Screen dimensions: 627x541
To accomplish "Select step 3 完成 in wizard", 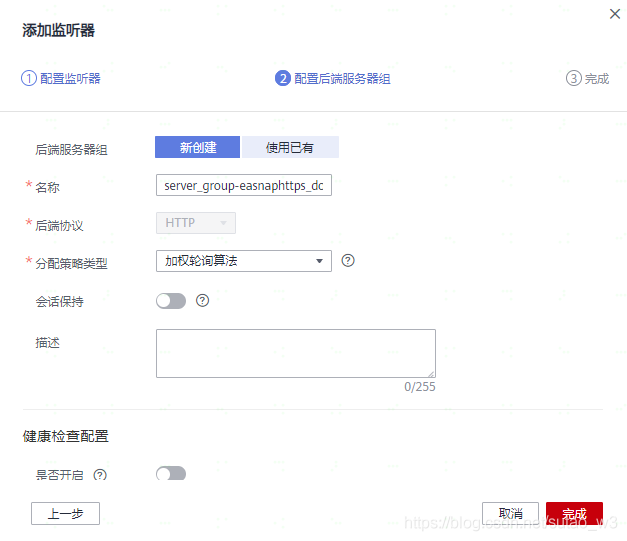I will pos(587,78).
